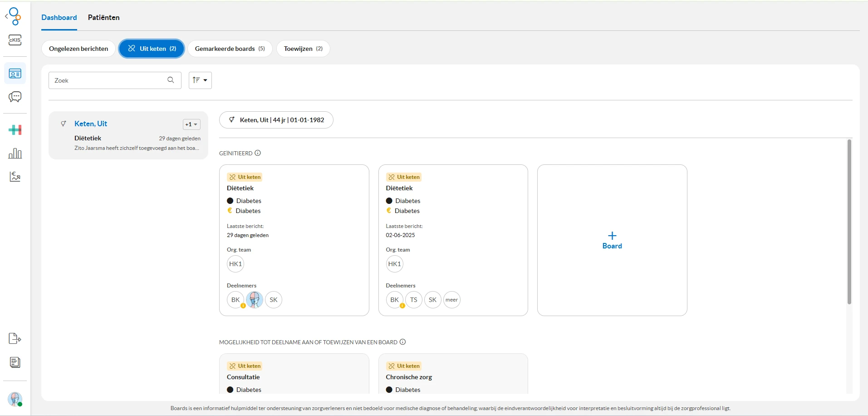This screenshot has width=868, height=416.
Task: Toggle the Gemarkeerde boards filter
Action: point(230,49)
